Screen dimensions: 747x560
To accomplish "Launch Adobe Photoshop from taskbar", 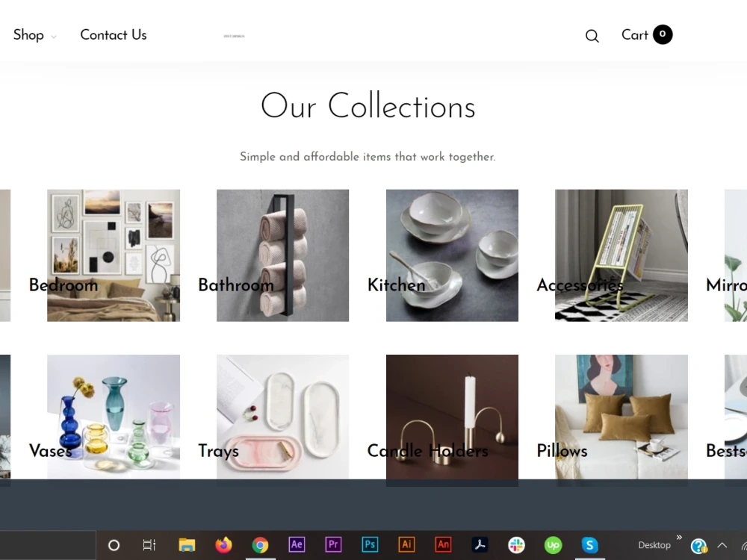I will 370,544.
